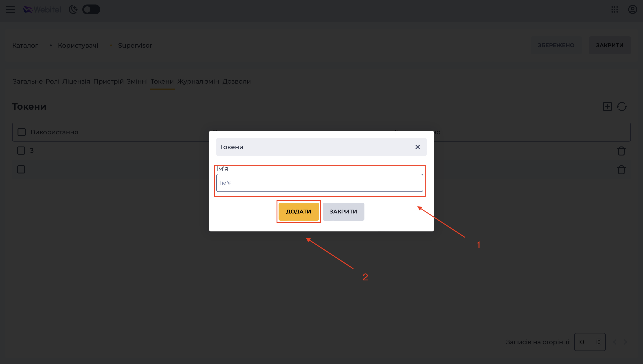Open the hamburger navigation menu

pyautogui.click(x=10, y=9)
